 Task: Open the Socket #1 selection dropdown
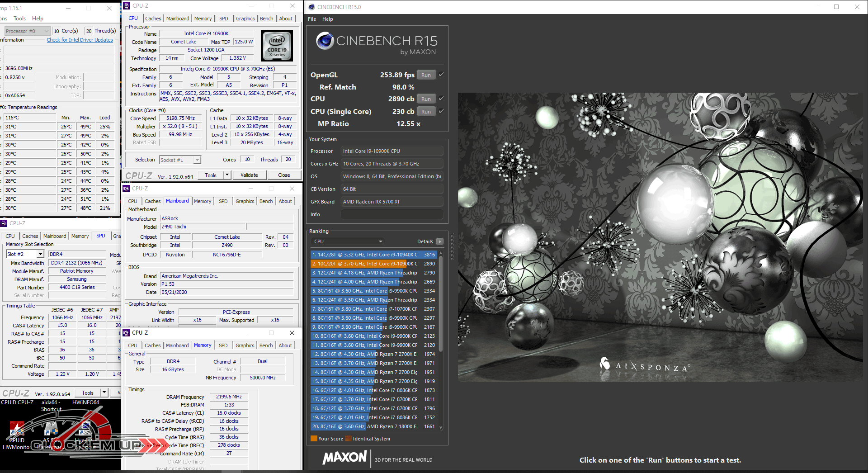[197, 160]
